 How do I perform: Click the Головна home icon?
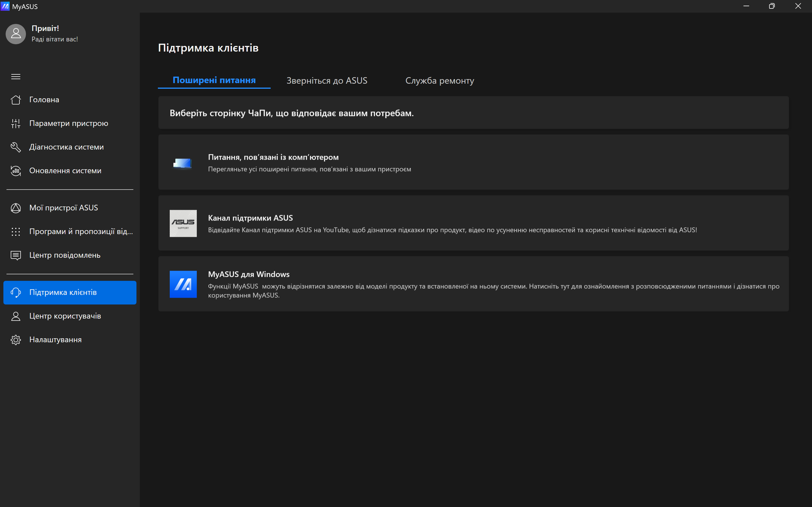pos(16,99)
